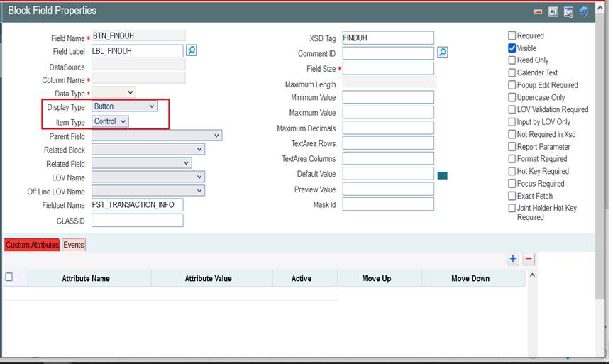Click the TextArea Rows input field
The height and width of the screenshot is (364, 613).
click(388, 143)
